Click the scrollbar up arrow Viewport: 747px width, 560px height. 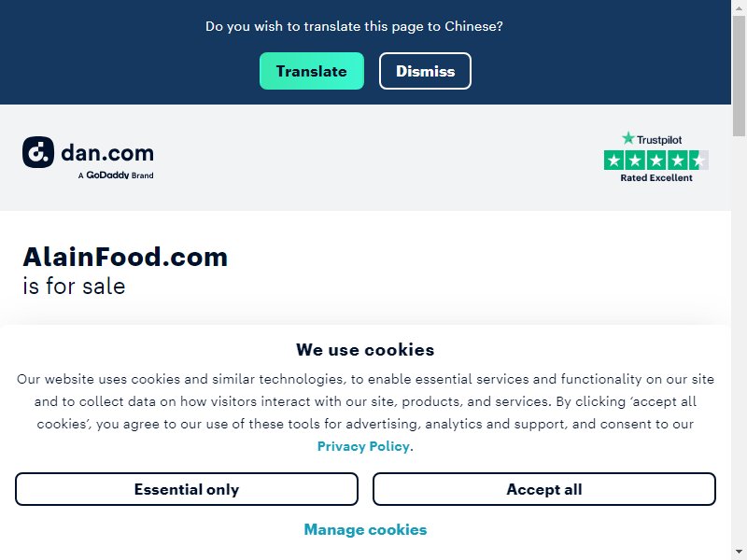(x=739, y=7)
